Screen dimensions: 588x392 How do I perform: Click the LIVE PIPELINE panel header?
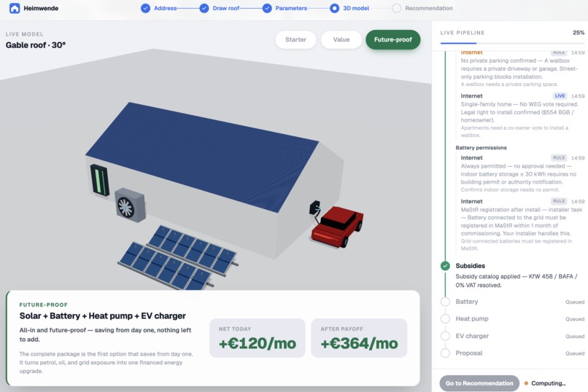click(x=463, y=33)
